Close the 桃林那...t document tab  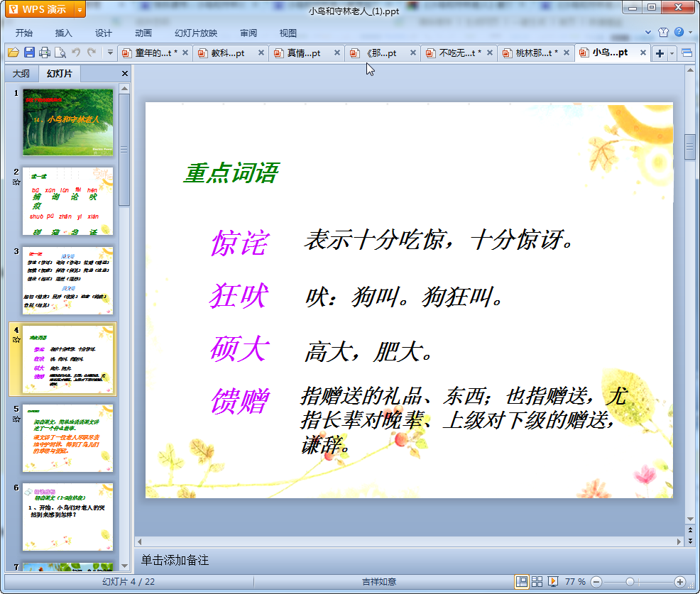pos(567,53)
